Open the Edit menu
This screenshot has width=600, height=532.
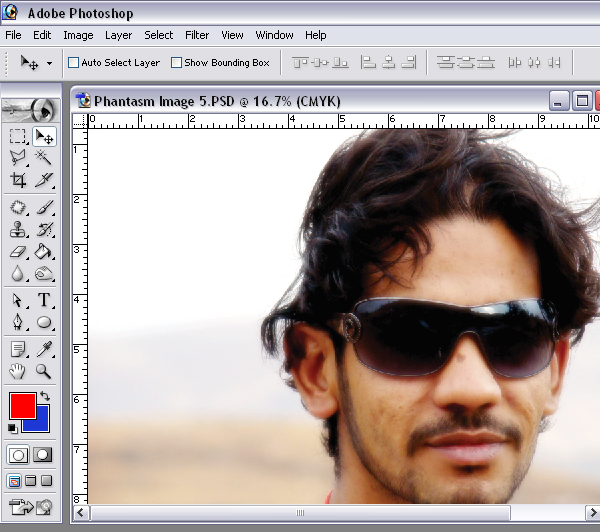(42, 35)
